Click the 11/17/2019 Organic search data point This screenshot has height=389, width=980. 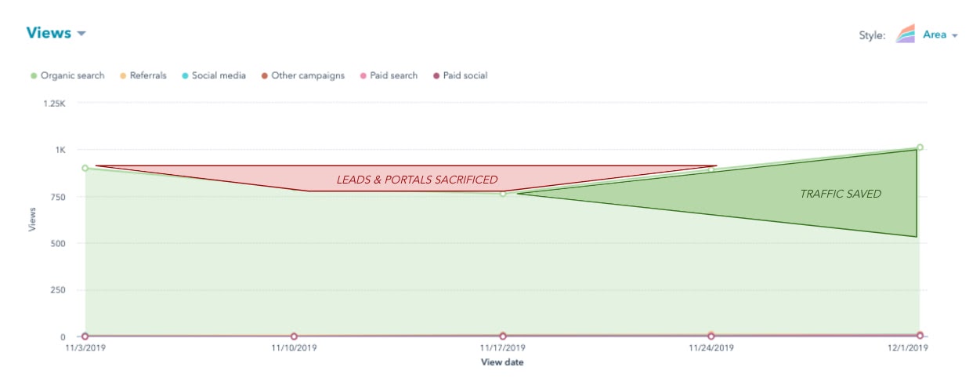coord(503,193)
